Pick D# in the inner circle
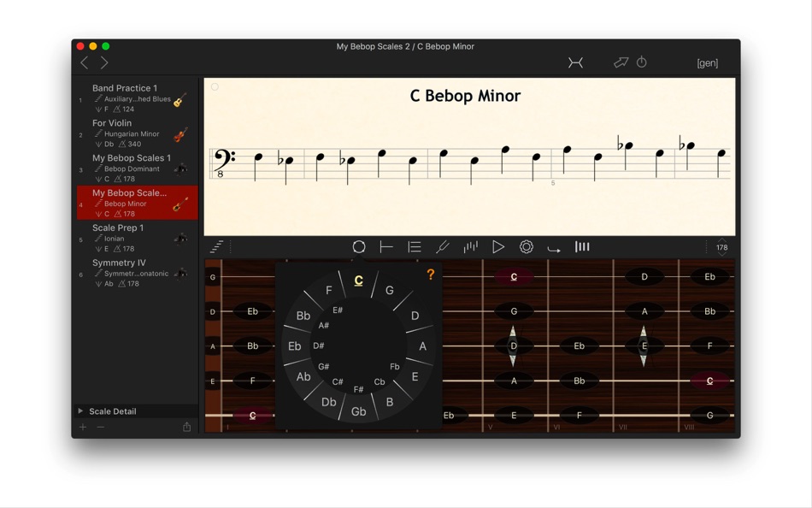This screenshot has width=812, height=508. pos(319,346)
